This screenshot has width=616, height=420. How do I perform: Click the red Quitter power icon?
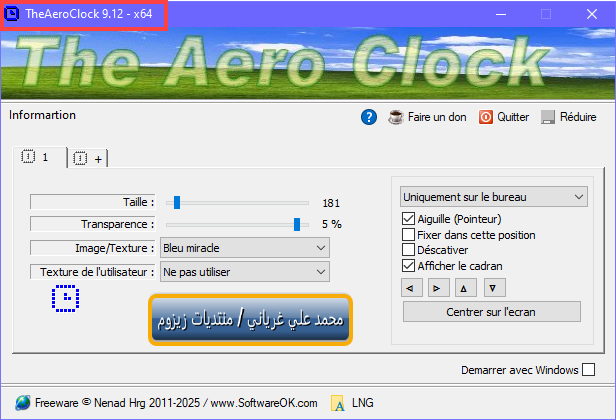tap(486, 117)
